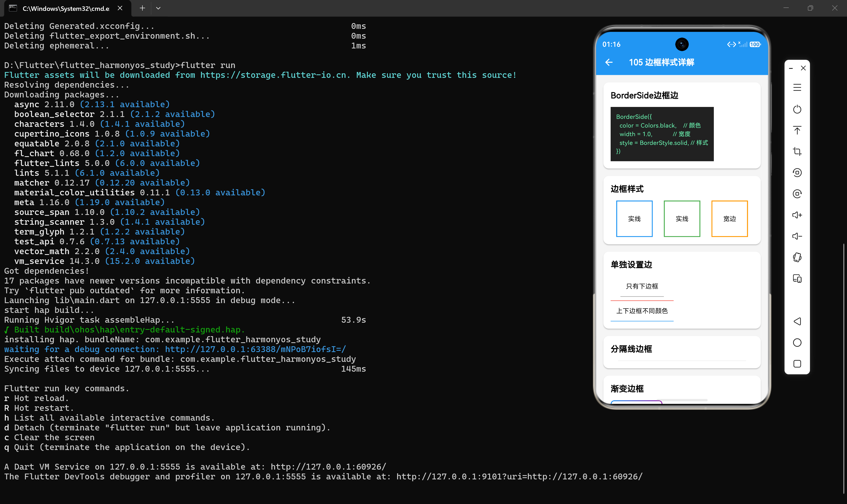Click the 'Built build\ohos\hap\entry-default-signed.hap' line
Screen dimensions: 847x504
click(x=124, y=330)
